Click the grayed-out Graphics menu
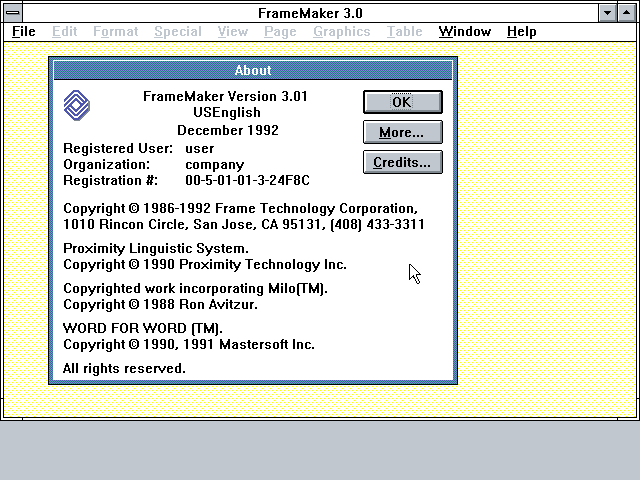640x480 pixels. (342, 31)
